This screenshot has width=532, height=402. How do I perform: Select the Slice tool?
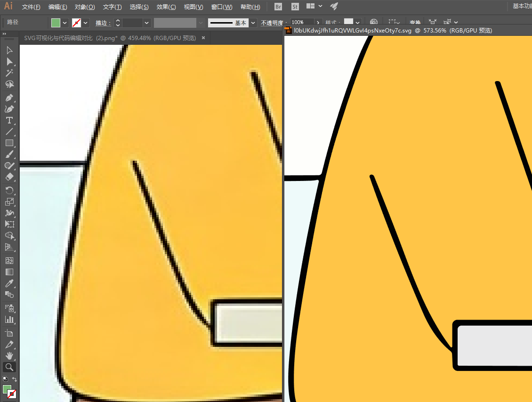tap(9, 345)
